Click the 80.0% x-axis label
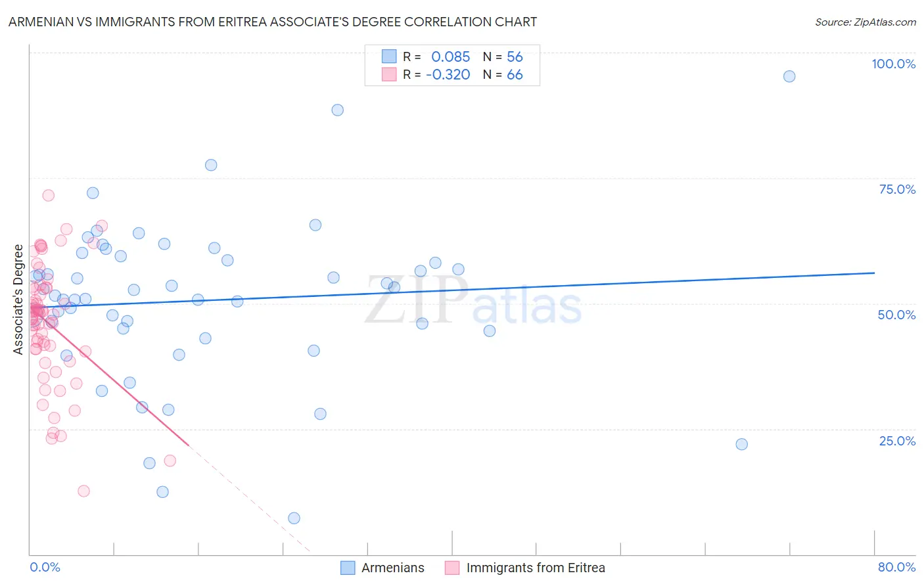This screenshot has height=586, width=924. point(896,567)
